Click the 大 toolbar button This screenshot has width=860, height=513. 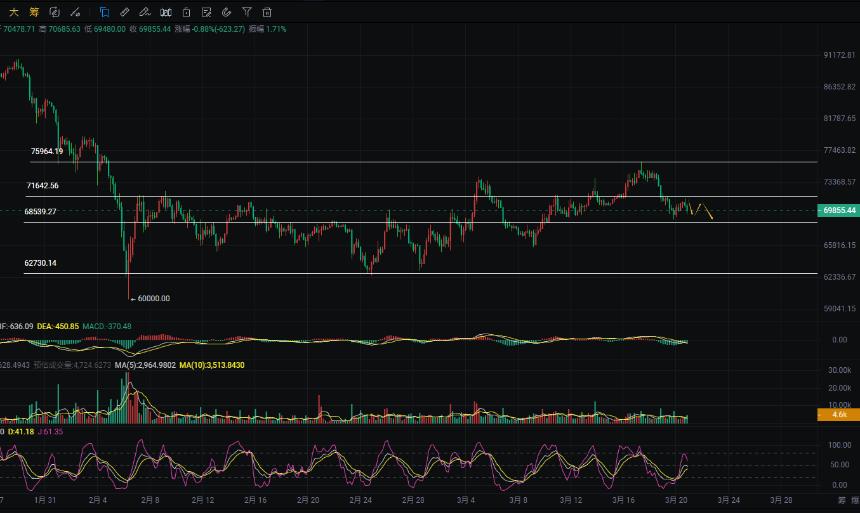pyautogui.click(x=14, y=12)
